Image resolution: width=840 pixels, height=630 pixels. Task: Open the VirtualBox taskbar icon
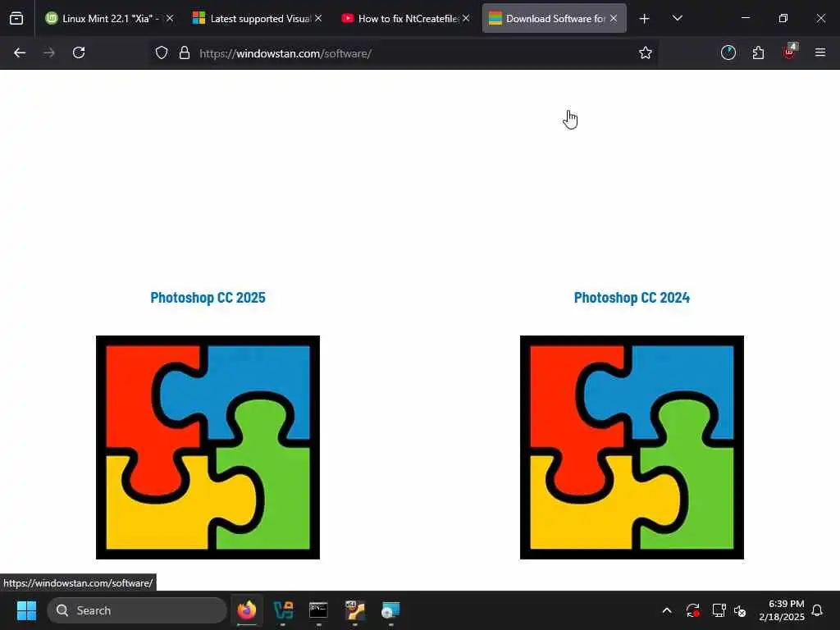coord(283,610)
